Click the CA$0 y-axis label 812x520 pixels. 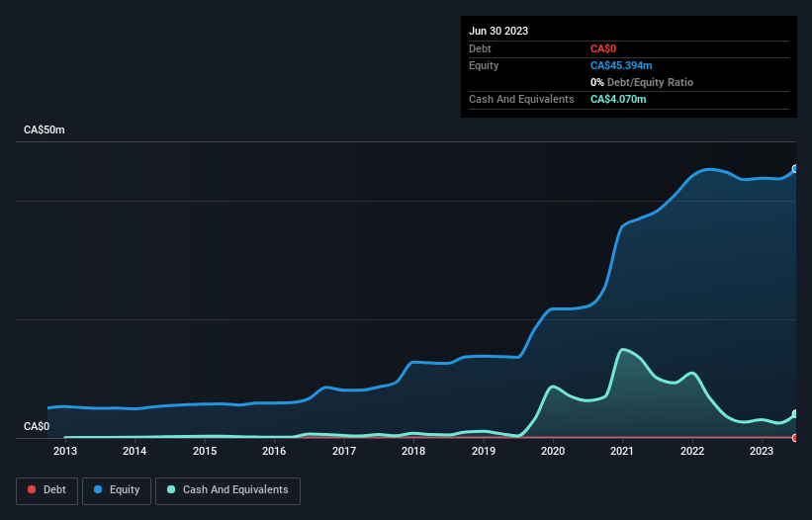37,426
